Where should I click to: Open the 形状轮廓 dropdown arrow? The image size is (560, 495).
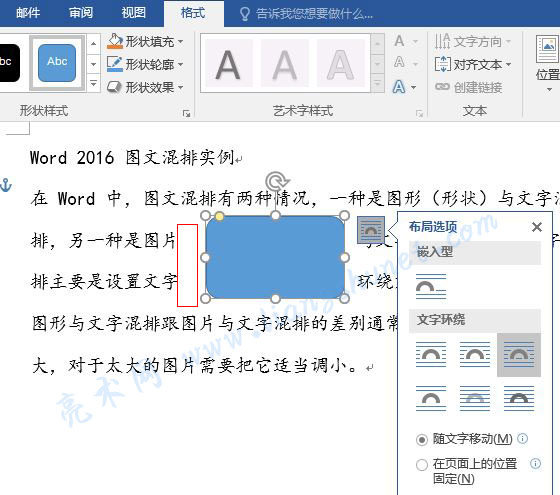pos(180,65)
